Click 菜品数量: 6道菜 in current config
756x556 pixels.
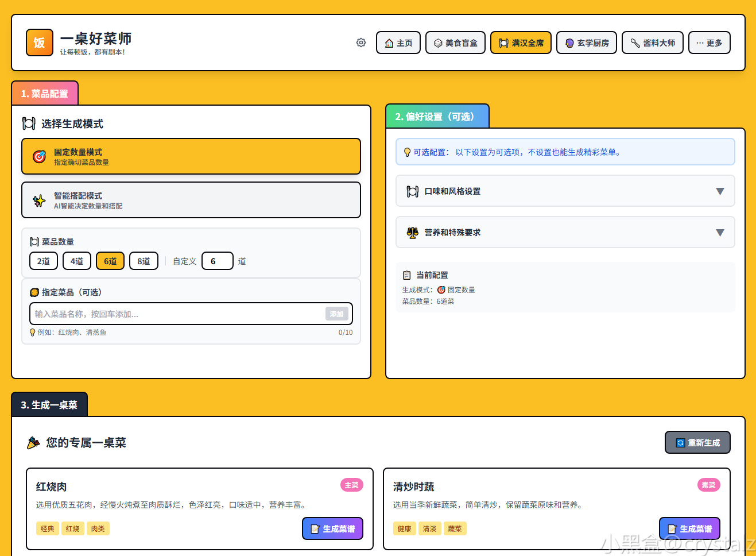coord(428,301)
